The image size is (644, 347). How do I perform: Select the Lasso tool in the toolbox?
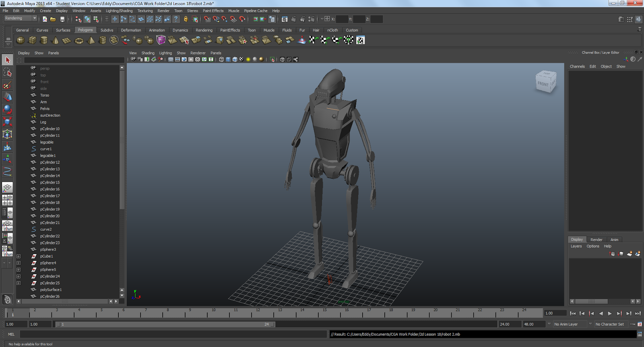click(7, 72)
